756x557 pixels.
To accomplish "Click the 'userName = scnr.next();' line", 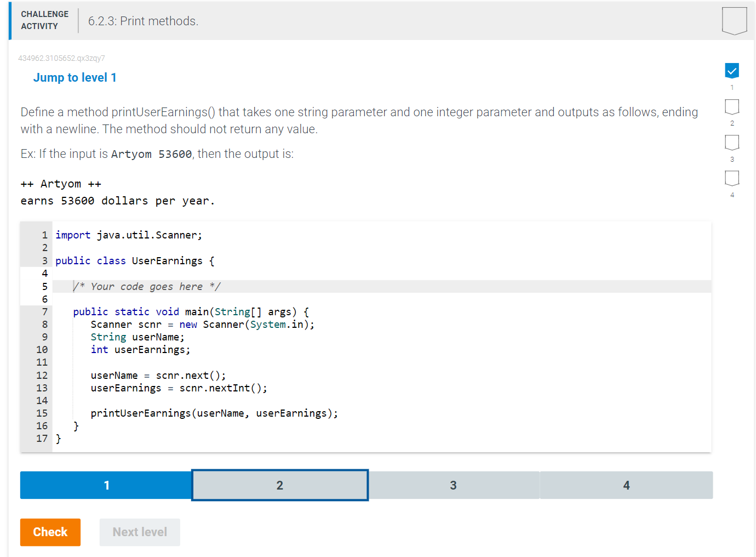I will pyautogui.click(x=158, y=376).
